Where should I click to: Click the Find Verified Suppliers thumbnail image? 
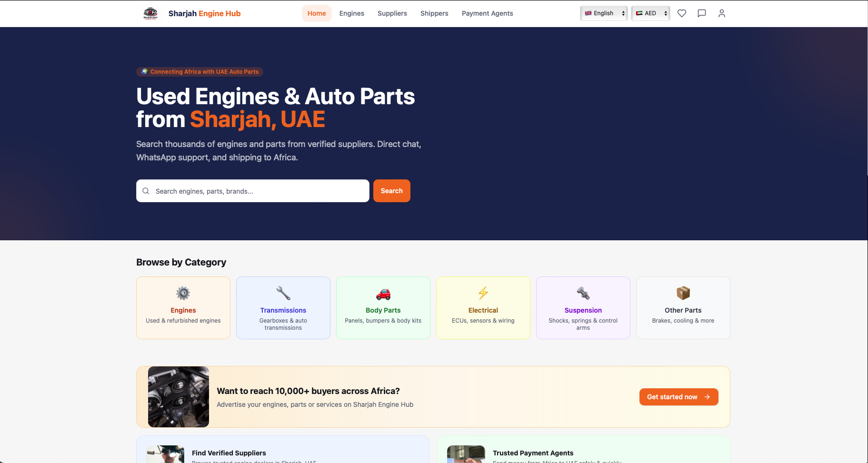[165, 454]
